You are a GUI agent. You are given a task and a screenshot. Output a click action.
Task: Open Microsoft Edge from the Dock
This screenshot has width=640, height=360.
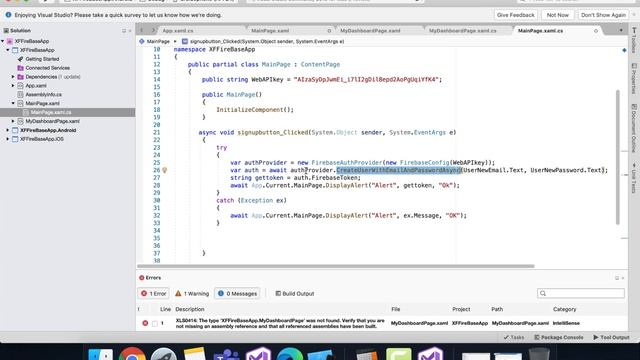(x=289, y=353)
